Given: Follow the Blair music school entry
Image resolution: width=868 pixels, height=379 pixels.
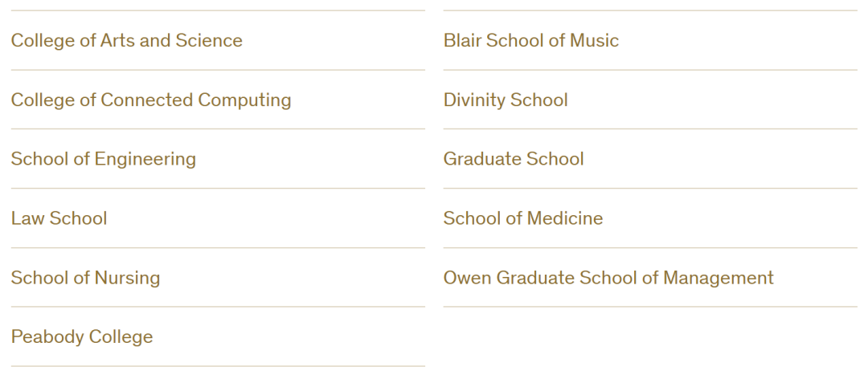Looking at the screenshot, I should pos(531,40).
